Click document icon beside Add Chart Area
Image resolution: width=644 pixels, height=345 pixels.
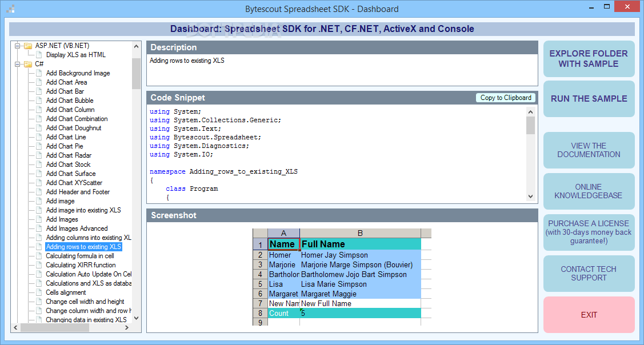coord(39,82)
